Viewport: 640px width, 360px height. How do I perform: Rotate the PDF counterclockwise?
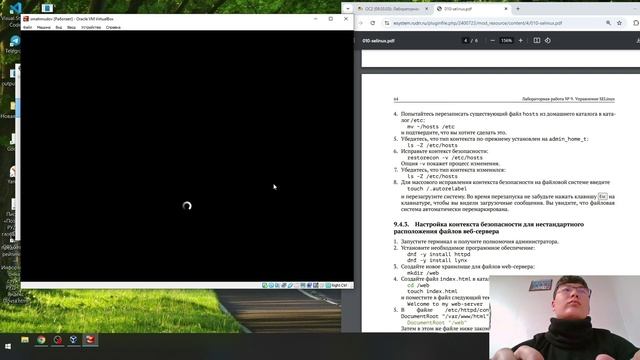coord(548,41)
